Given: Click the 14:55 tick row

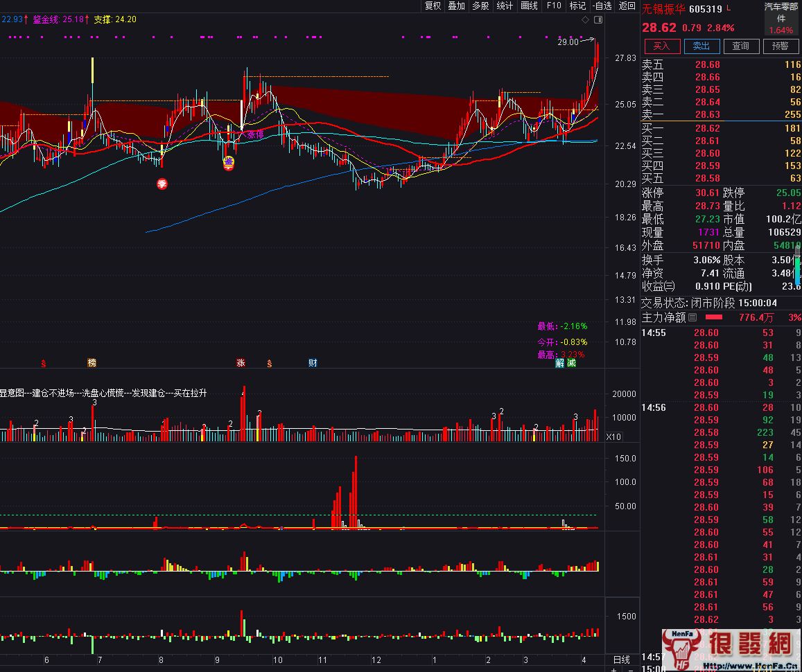Looking at the screenshot, I should click(x=721, y=333).
